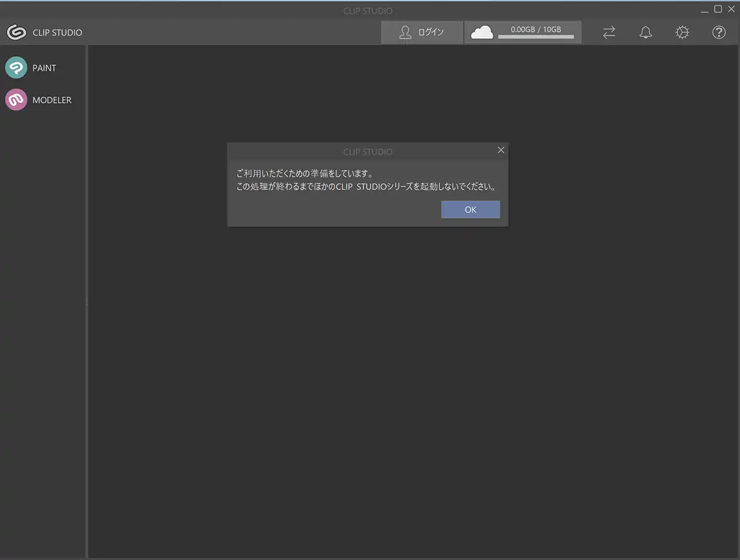Close the CLIP STUDIO preparation dialog
This screenshot has width=740, height=560.
coord(501,150)
